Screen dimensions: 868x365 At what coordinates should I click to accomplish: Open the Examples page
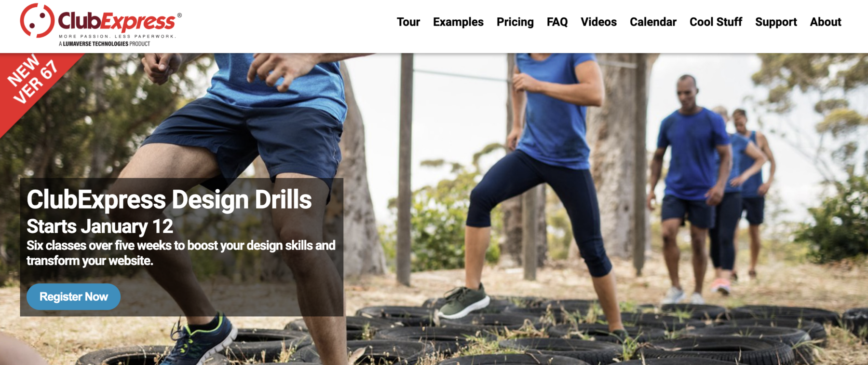point(458,22)
